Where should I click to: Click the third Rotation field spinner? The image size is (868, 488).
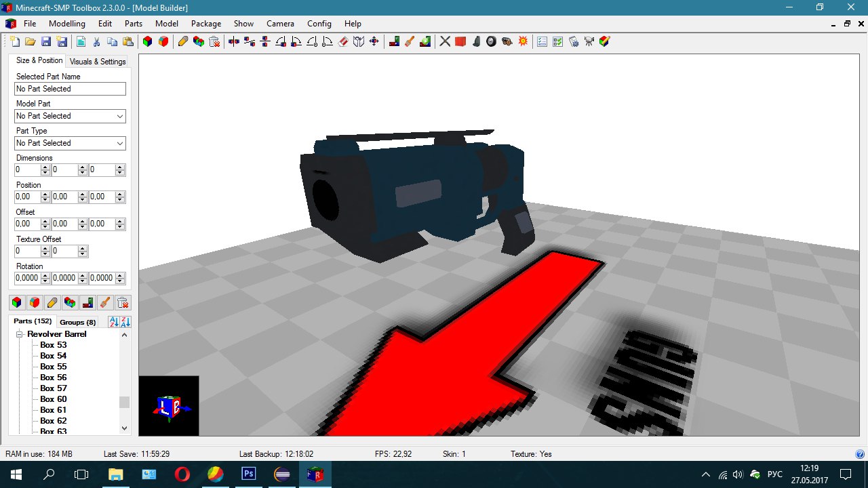120,279
